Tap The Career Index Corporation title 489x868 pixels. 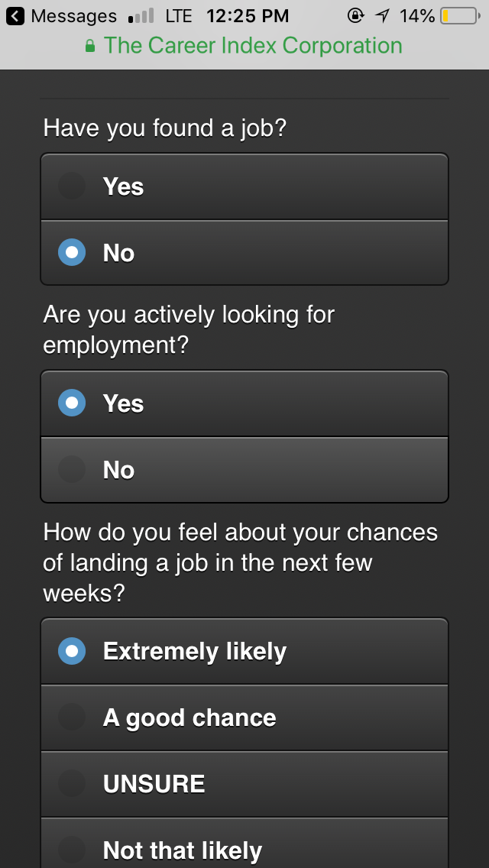point(253,46)
